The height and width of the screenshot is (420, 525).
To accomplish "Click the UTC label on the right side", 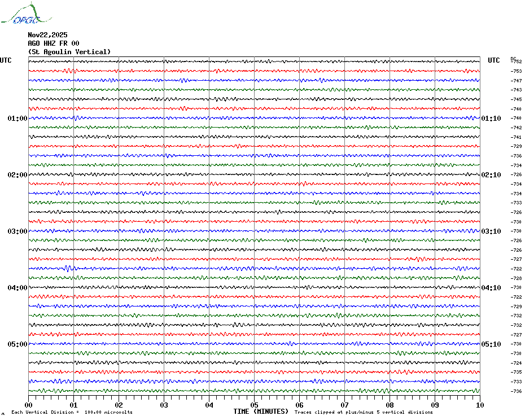I will point(493,60).
